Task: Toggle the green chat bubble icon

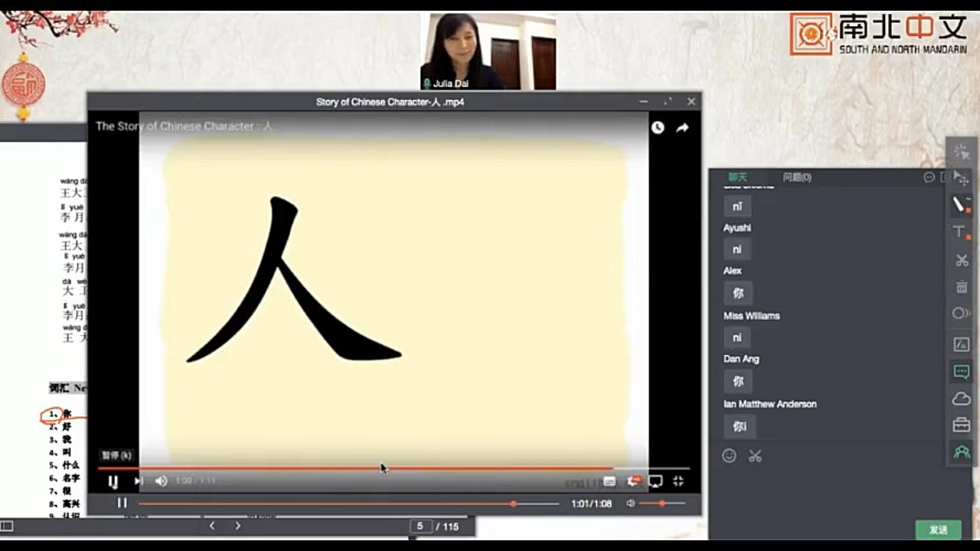Action: pyautogui.click(x=962, y=372)
